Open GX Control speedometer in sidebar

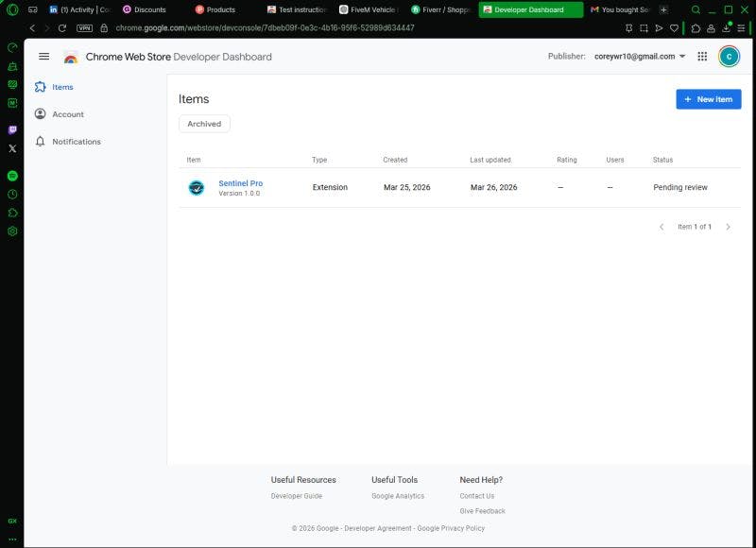pyautogui.click(x=12, y=47)
